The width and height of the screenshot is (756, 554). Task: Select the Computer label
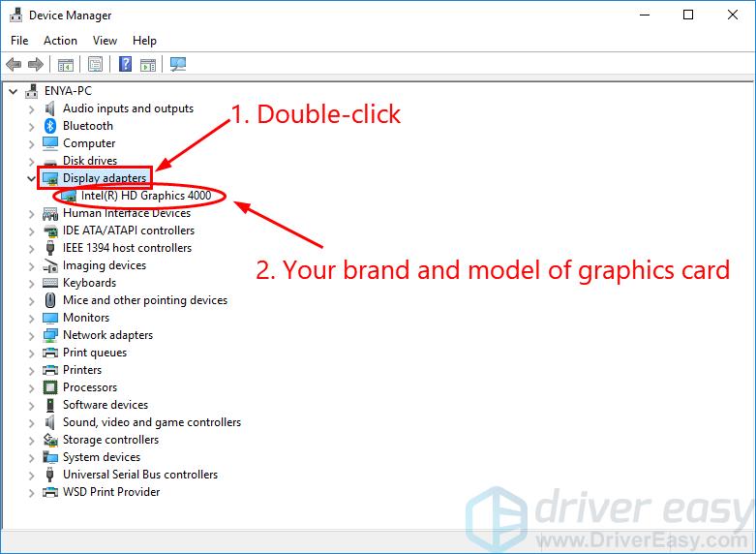coord(89,143)
